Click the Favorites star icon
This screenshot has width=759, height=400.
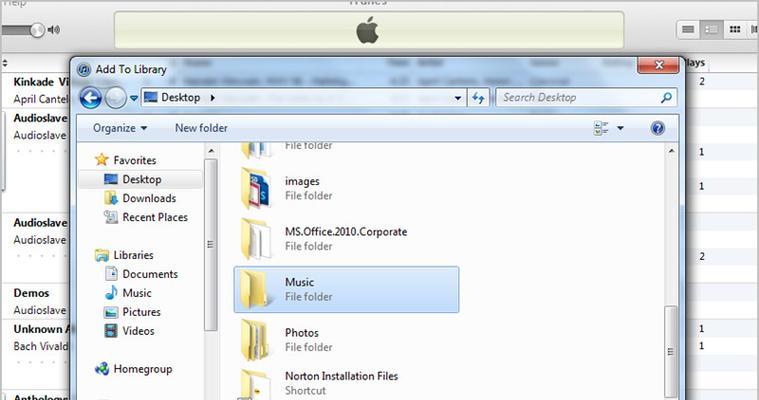click(102, 159)
